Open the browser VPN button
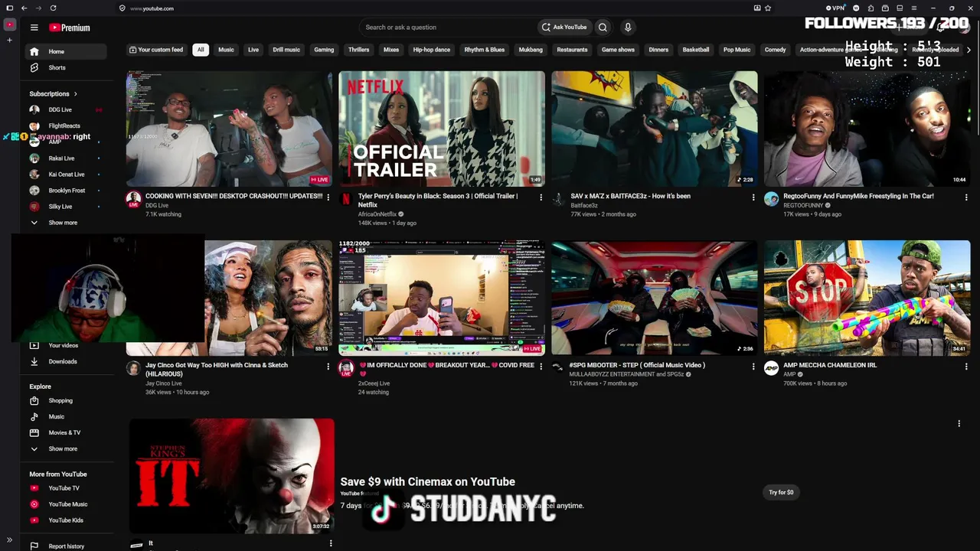980x551 pixels. (835, 8)
